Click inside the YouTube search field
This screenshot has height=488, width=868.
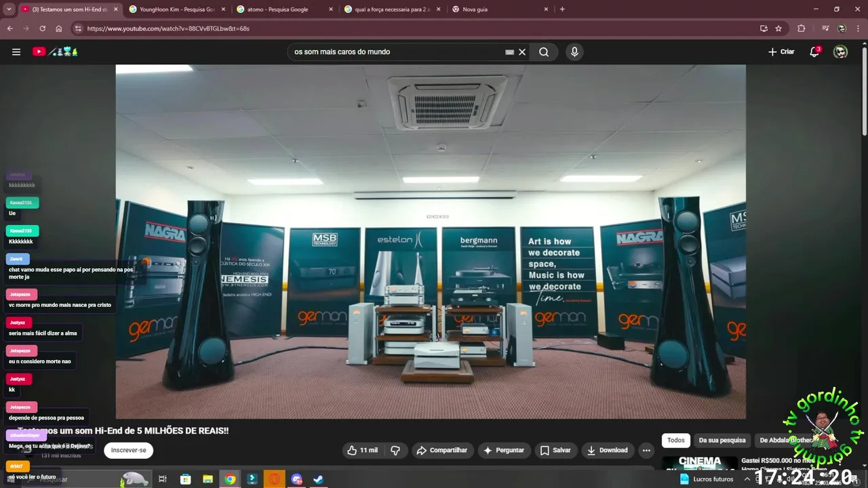coord(397,52)
